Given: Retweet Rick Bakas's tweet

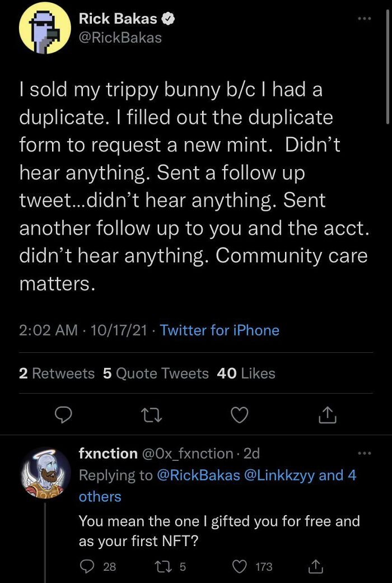Looking at the screenshot, I should coord(151,415).
